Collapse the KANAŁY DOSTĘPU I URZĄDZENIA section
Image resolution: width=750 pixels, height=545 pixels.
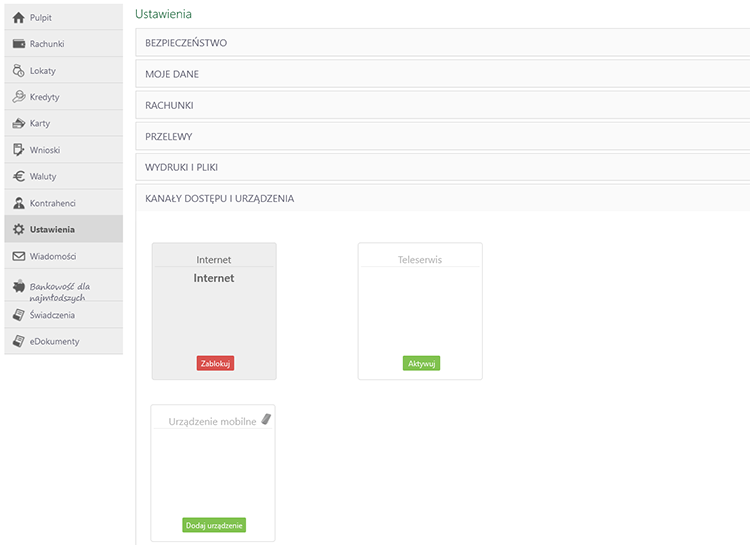point(219,198)
